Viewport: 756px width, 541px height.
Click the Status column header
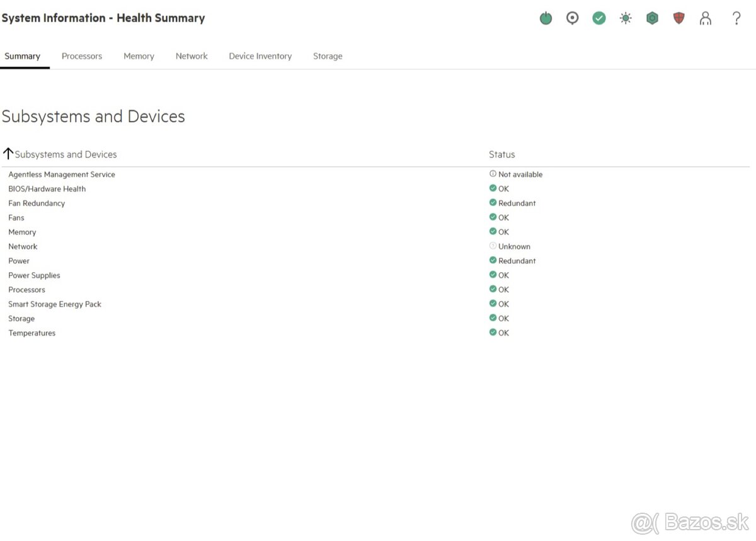502,154
